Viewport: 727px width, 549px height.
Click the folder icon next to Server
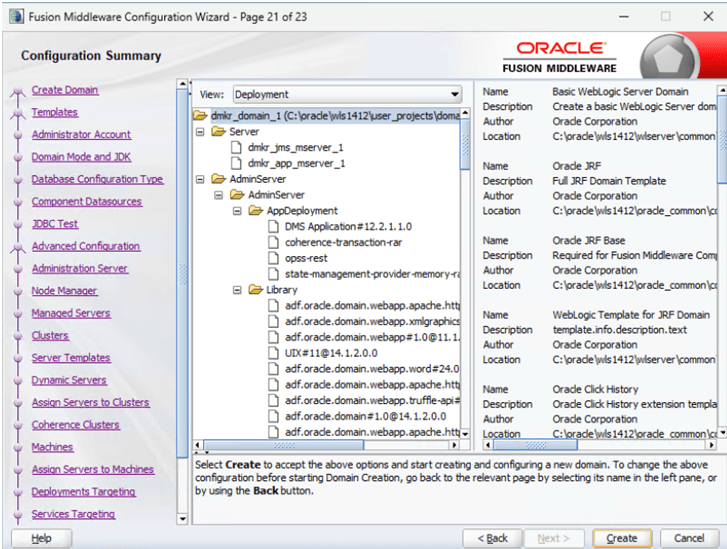click(x=218, y=132)
